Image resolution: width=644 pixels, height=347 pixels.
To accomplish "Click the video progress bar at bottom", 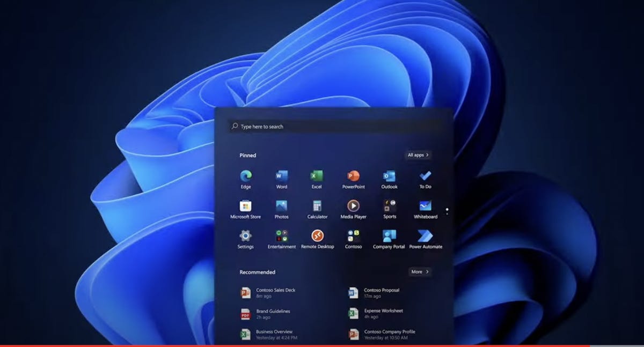I will 322,345.
